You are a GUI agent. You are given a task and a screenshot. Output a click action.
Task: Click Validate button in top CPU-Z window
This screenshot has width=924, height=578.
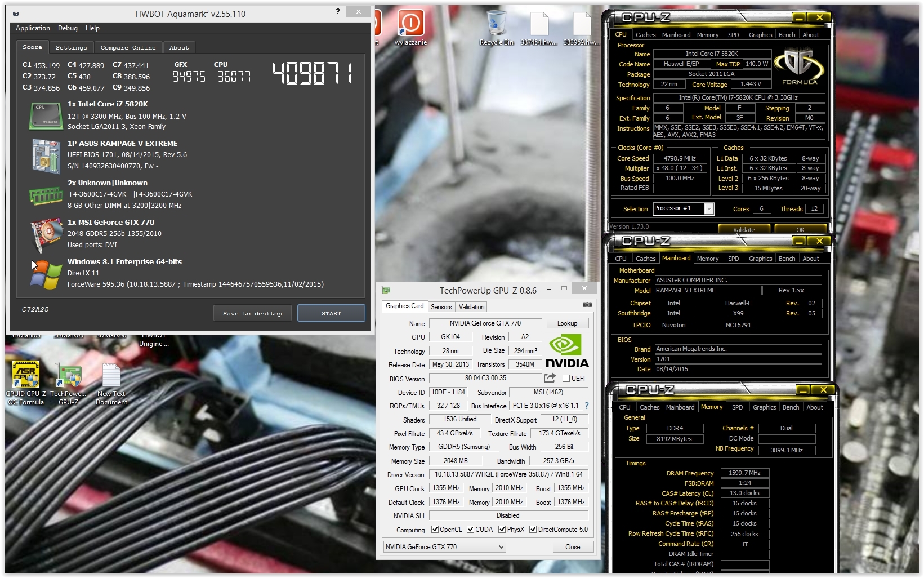click(744, 229)
